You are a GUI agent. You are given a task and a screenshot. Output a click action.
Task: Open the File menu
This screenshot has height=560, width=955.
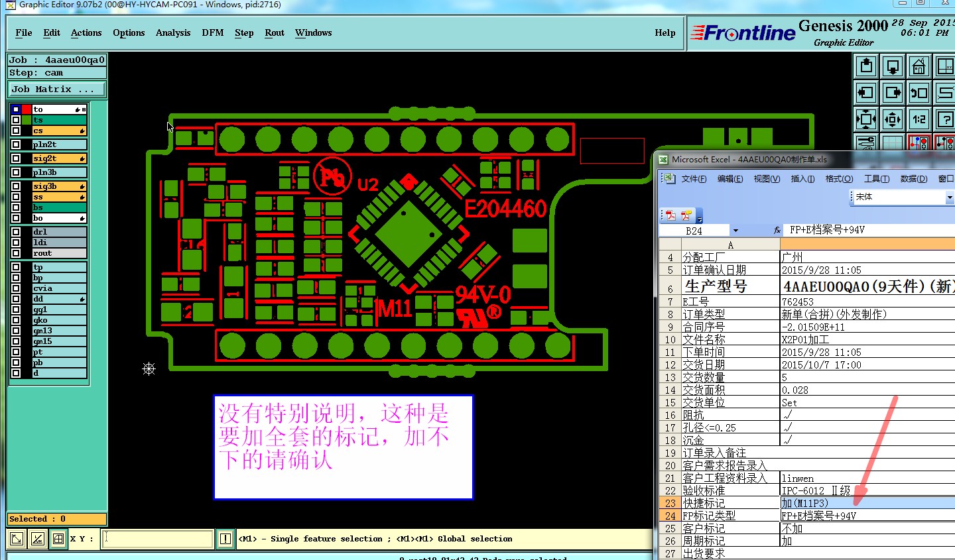pos(24,32)
